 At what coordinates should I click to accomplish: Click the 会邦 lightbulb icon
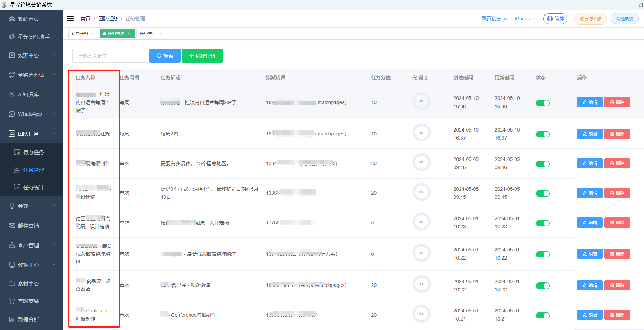[12, 206]
